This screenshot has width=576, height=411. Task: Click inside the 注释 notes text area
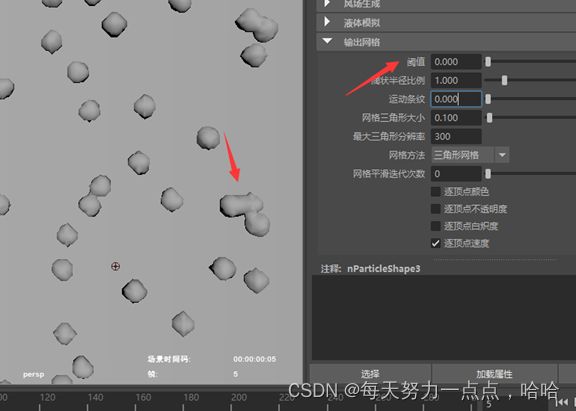coord(444,318)
